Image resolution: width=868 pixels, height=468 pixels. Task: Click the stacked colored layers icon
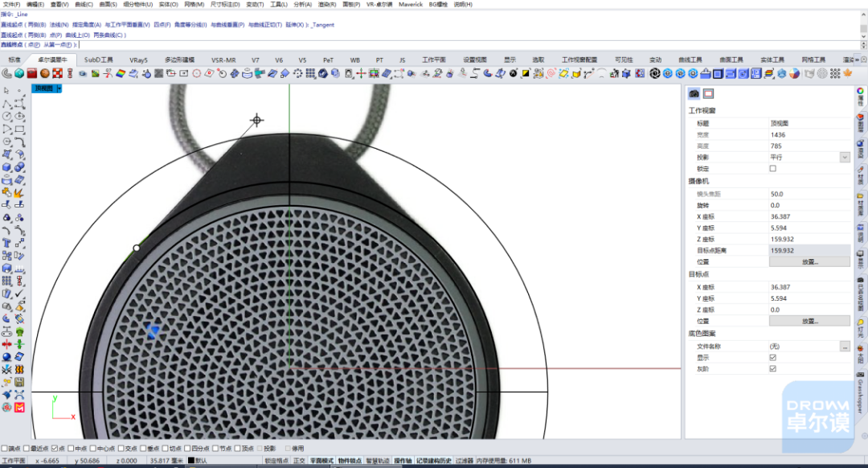pyautogui.click(x=769, y=73)
